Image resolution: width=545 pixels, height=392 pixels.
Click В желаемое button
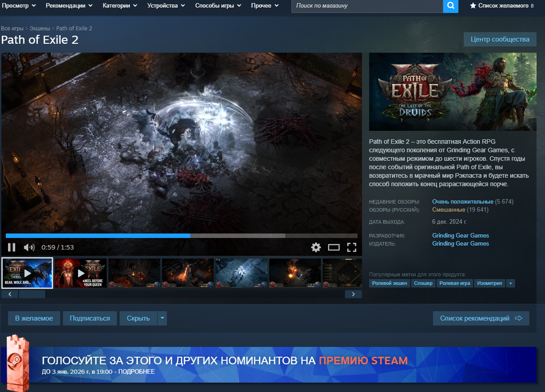(x=34, y=318)
